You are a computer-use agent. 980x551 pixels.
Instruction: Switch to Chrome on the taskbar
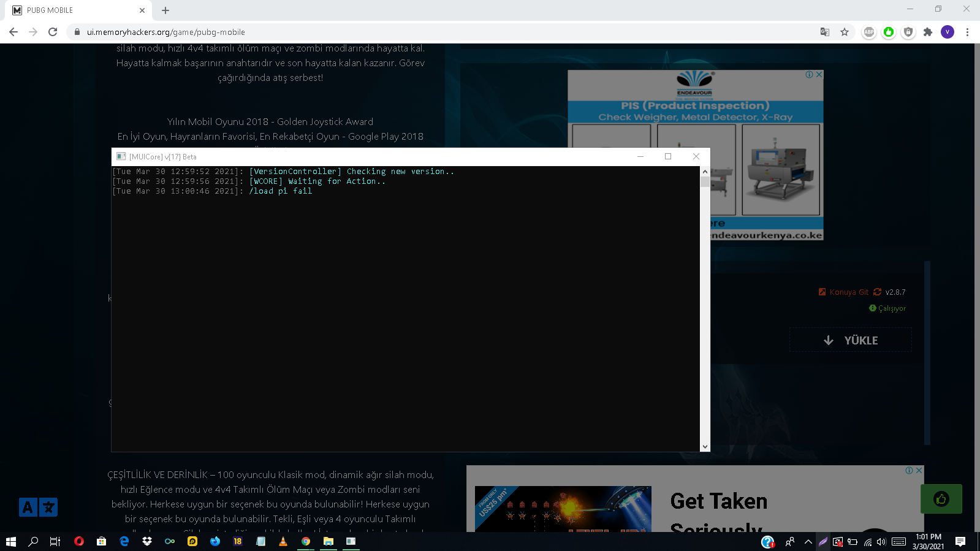click(306, 541)
